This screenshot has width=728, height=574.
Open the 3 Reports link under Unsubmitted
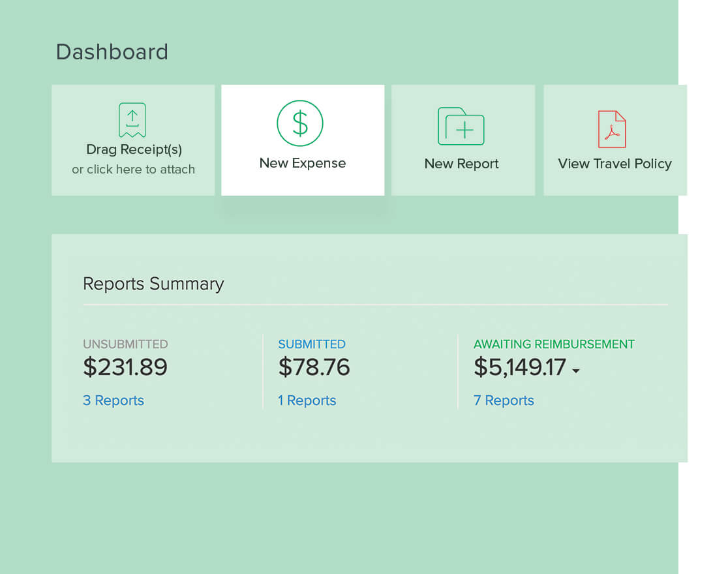(x=114, y=400)
